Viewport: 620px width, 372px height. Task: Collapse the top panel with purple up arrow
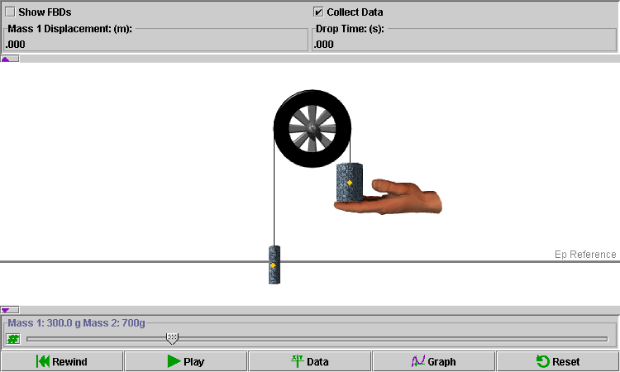pyautogui.click(x=10, y=59)
